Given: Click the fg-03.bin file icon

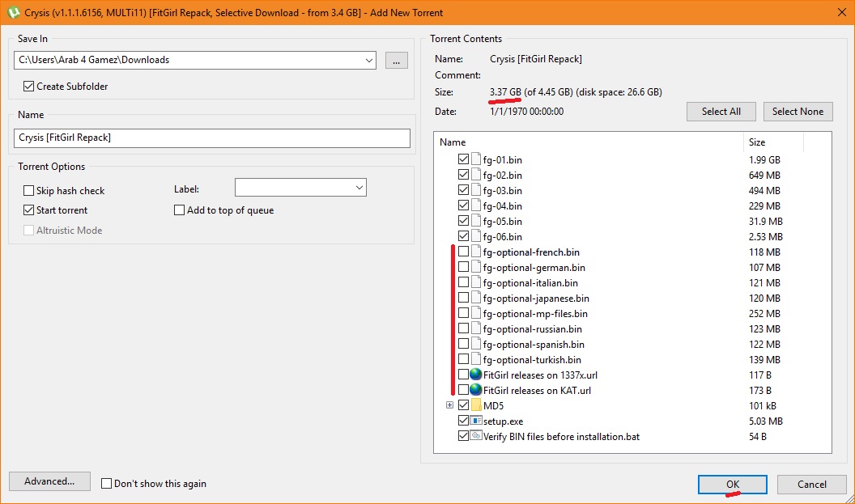Looking at the screenshot, I should 475,190.
